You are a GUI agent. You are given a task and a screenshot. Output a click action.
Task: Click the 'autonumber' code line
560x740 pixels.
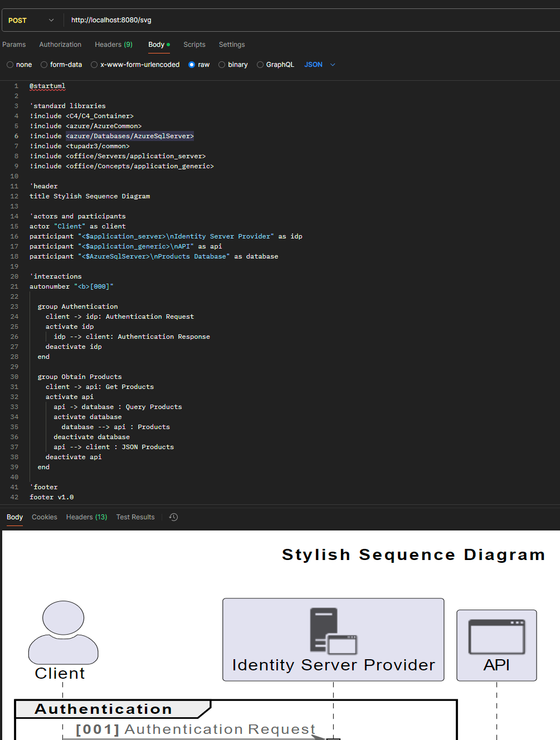(x=71, y=286)
